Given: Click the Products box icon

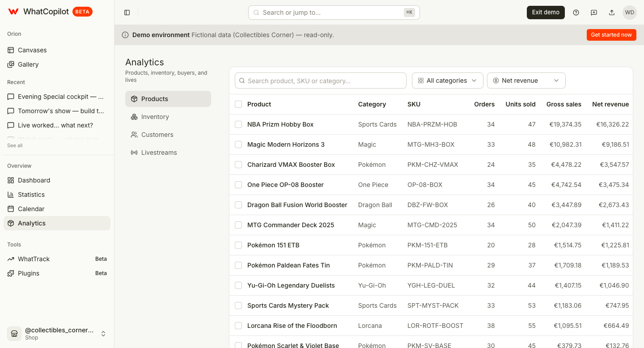Looking at the screenshot, I should pos(134,99).
